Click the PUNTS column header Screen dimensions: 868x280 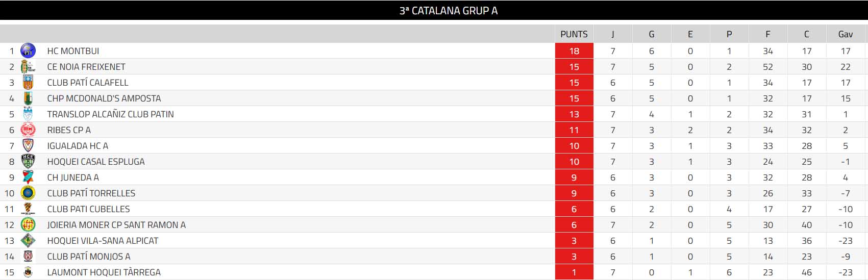coord(574,34)
